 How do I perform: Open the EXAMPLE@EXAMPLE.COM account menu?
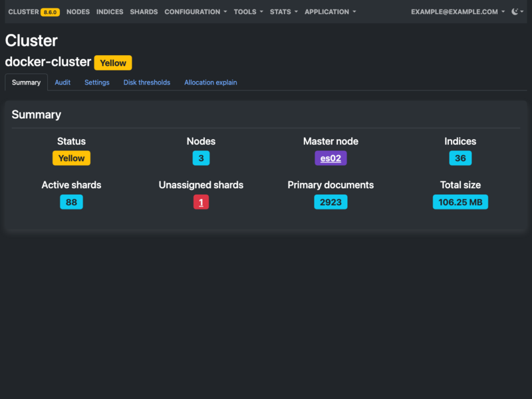click(x=453, y=11)
